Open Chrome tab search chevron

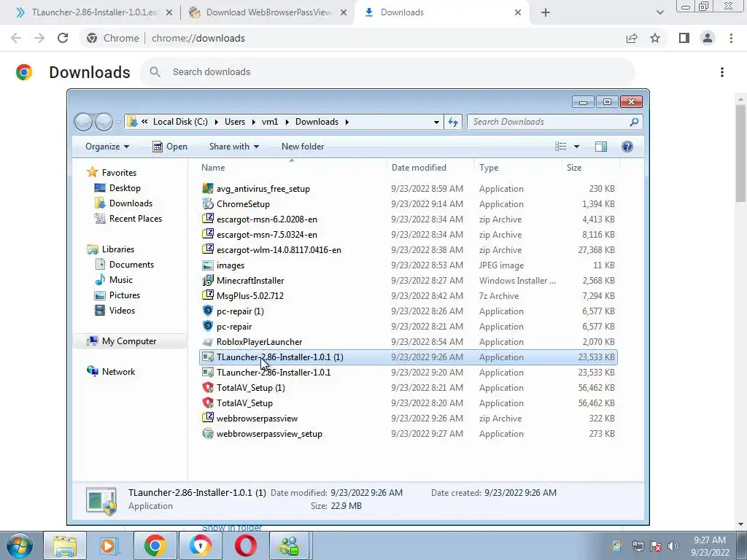click(x=659, y=12)
